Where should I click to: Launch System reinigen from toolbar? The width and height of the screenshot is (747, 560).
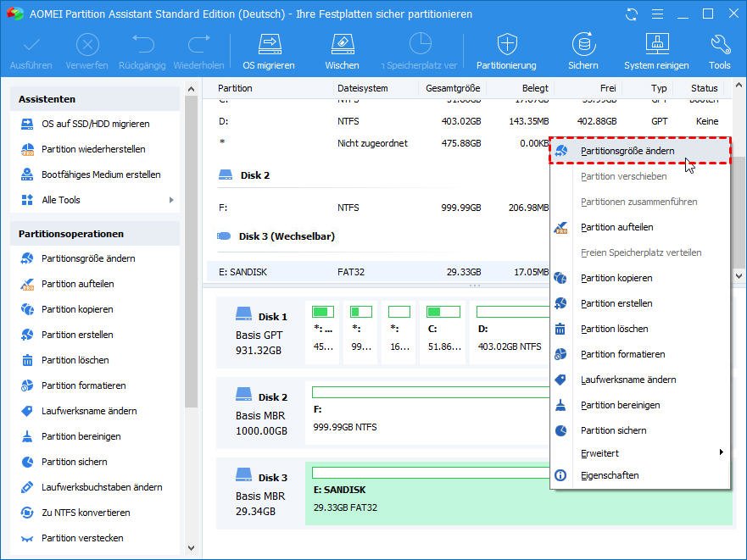pyautogui.click(x=656, y=51)
